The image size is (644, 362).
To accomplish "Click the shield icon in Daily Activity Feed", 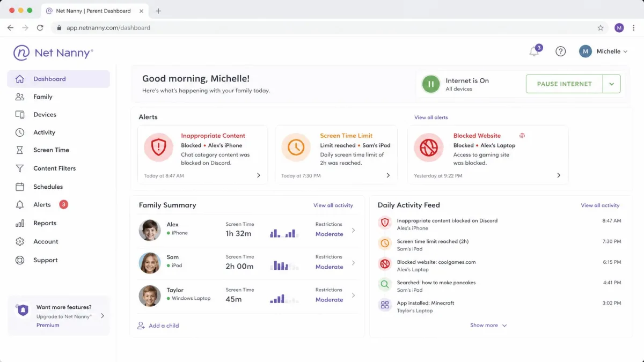I will point(385,223).
